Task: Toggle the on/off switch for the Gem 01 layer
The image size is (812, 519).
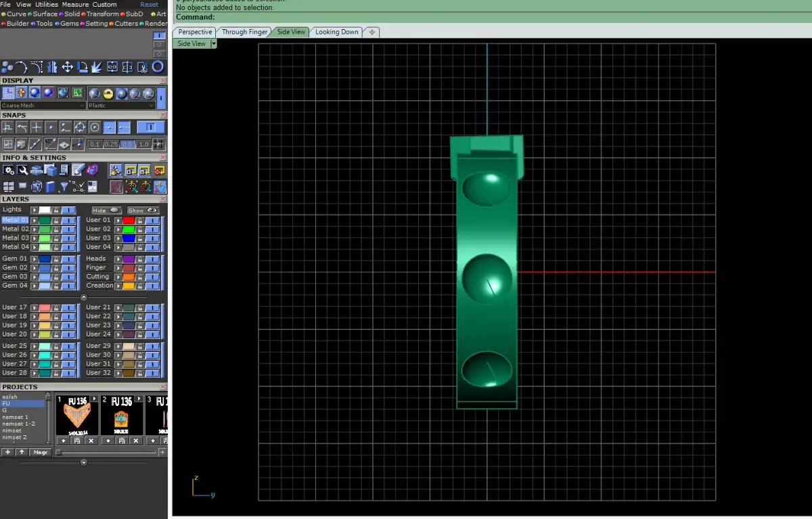Action: [x=68, y=259]
